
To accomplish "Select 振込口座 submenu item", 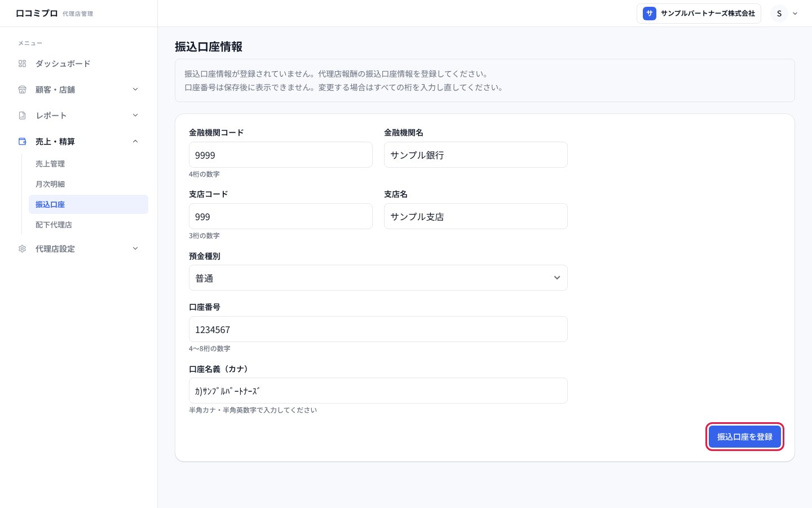I will coord(89,204).
